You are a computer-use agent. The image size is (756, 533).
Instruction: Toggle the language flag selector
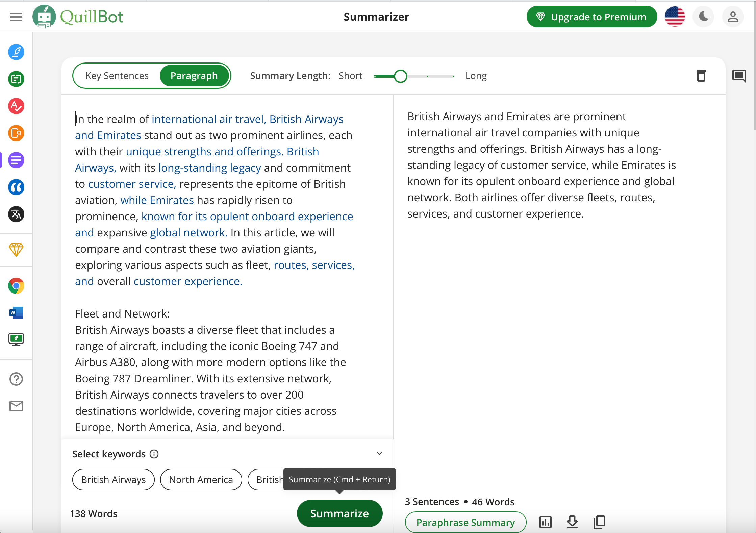(676, 17)
